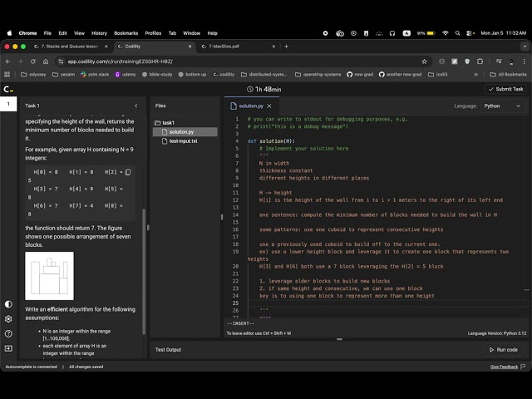Open the new grad GitHub bookmark

tap(360, 74)
